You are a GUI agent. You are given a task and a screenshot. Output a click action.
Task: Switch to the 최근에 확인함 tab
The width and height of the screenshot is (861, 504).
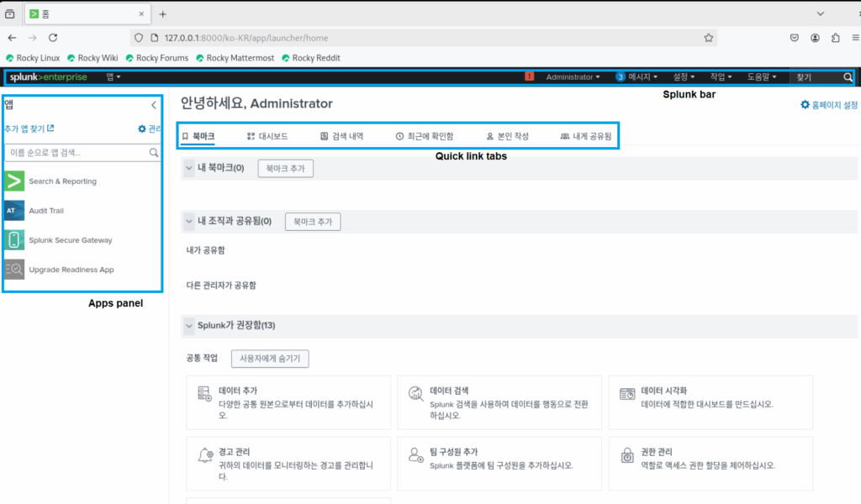pos(425,136)
